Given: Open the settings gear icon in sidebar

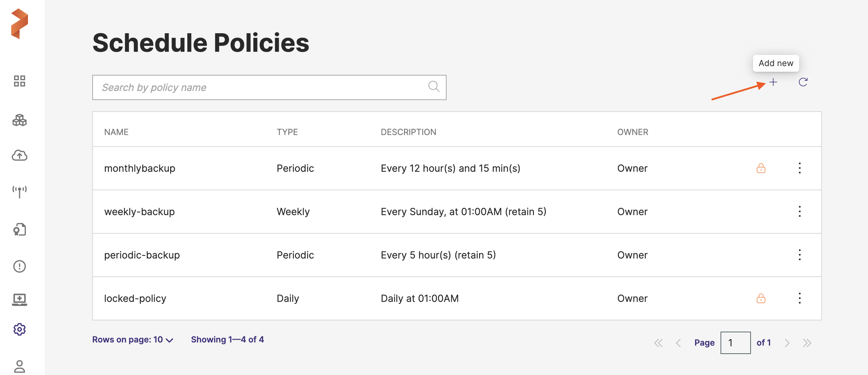Looking at the screenshot, I should point(20,329).
